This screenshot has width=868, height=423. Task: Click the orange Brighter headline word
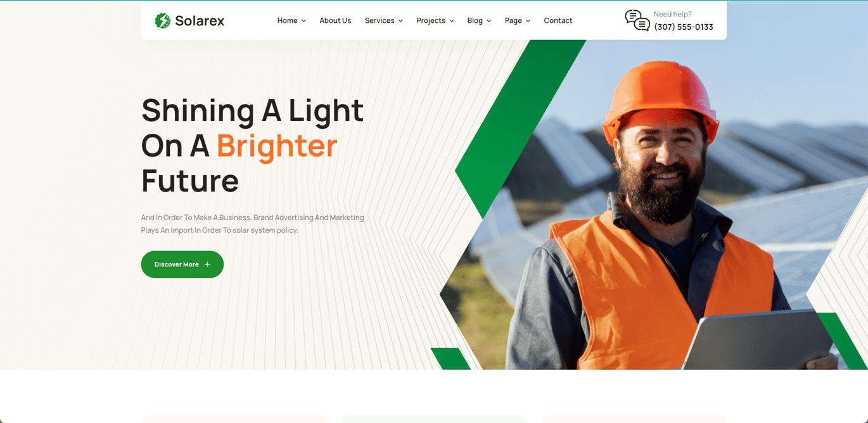277,145
